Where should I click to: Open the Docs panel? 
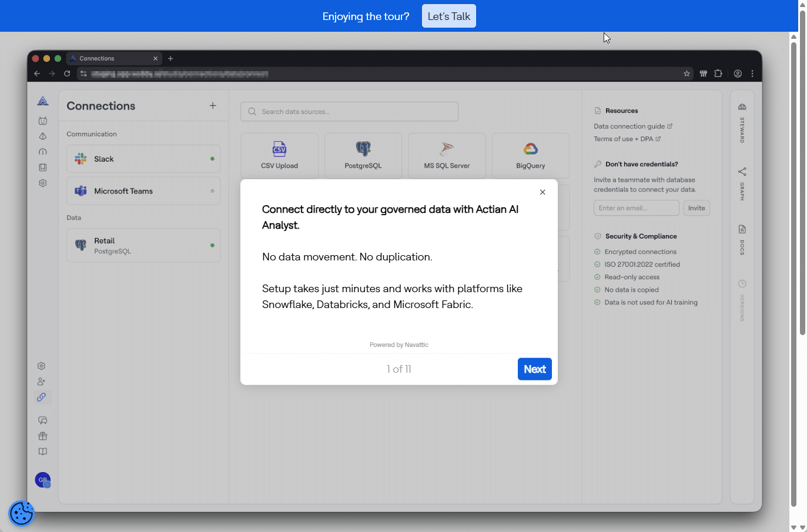[x=742, y=240]
